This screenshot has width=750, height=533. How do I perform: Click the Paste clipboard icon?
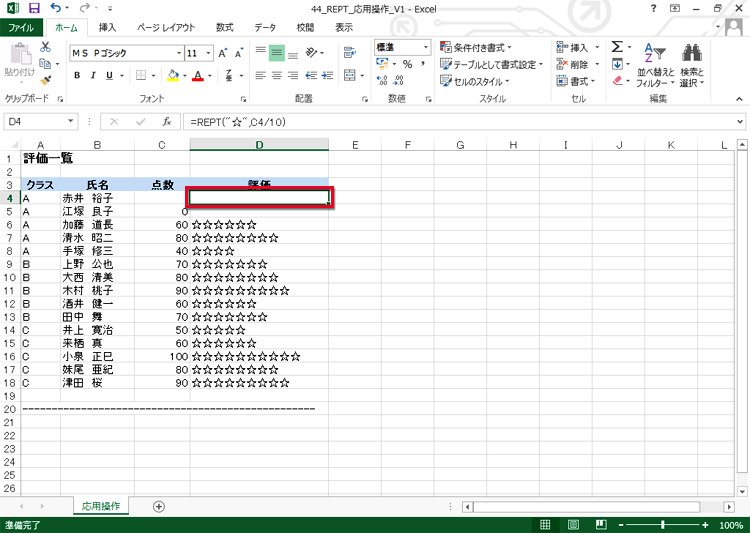[20, 54]
